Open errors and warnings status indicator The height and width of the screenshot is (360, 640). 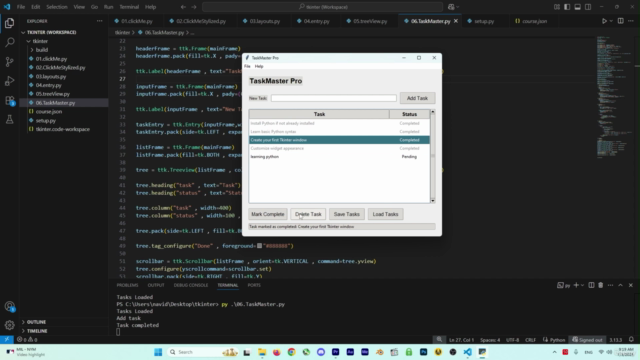(27, 340)
